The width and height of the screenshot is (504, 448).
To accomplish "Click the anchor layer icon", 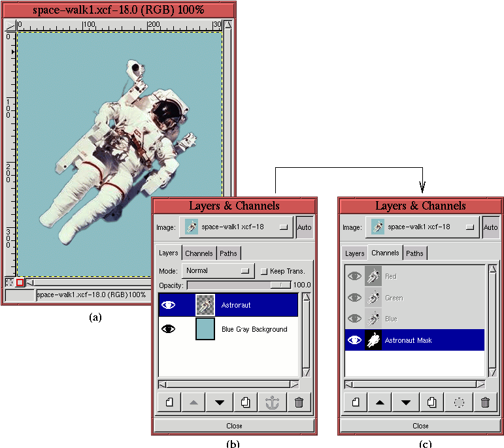I will [x=272, y=402].
